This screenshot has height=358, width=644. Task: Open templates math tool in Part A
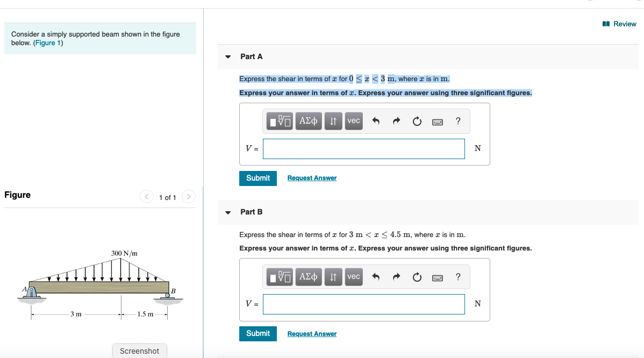pos(280,121)
